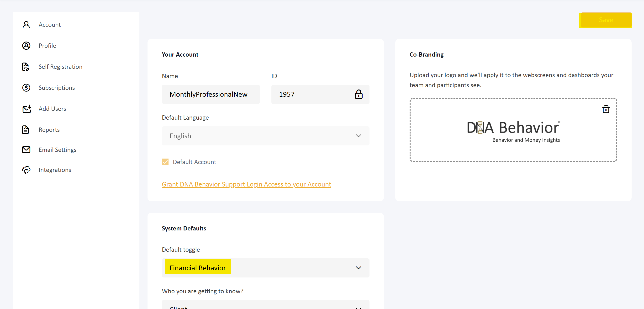Navigate to Subscriptions
The image size is (644, 309).
point(57,88)
